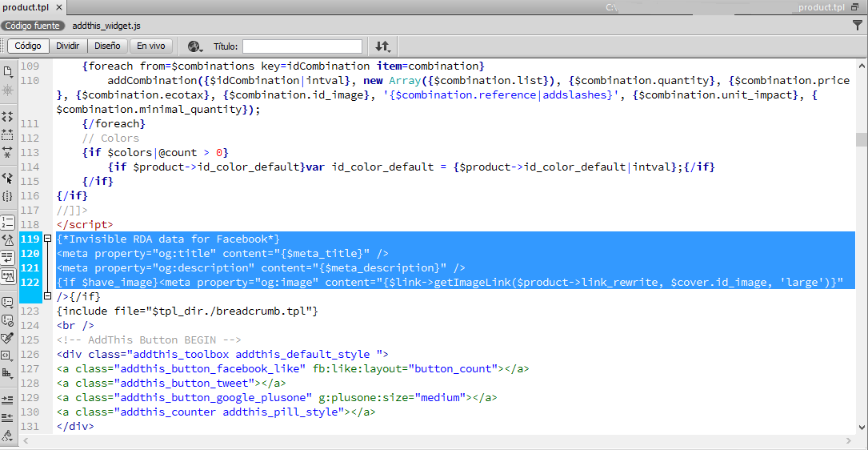The height and width of the screenshot is (450, 868).
Task: Click Select Parent Tag icon
Action: coord(8,178)
